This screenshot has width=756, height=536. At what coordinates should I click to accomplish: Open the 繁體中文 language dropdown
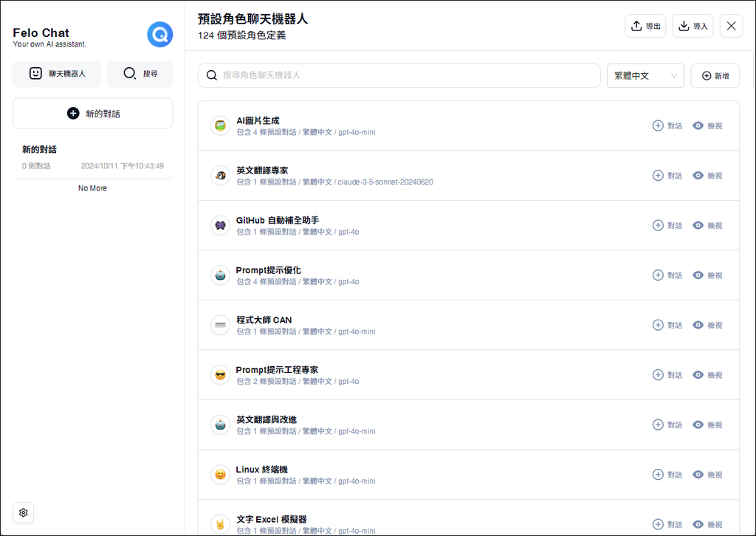pos(645,76)
